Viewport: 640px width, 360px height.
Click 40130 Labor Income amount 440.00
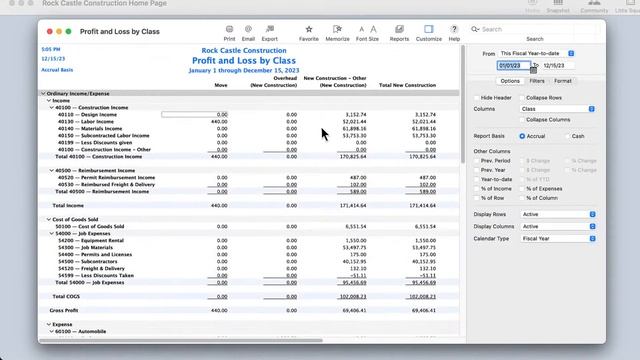(x=220, y=122)
